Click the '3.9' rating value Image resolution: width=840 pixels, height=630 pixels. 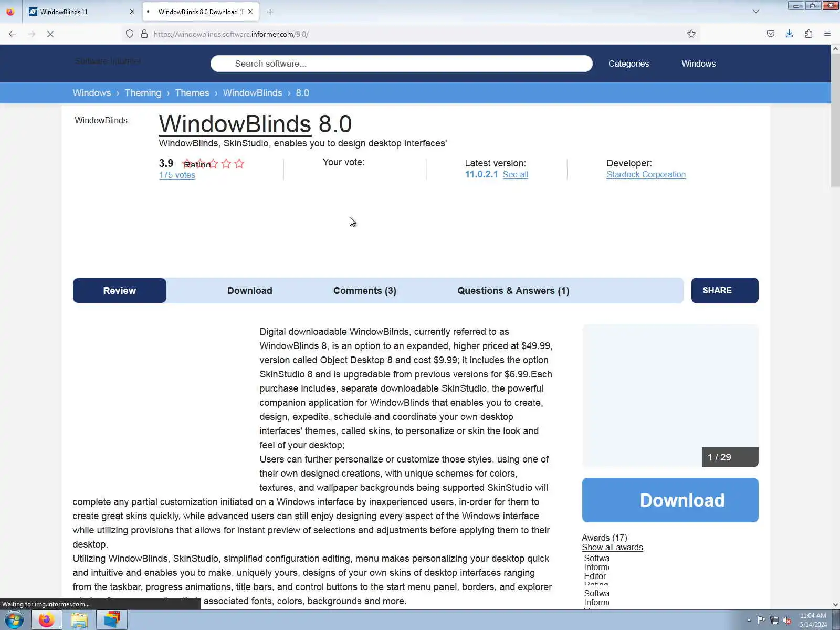click(166, 163)
